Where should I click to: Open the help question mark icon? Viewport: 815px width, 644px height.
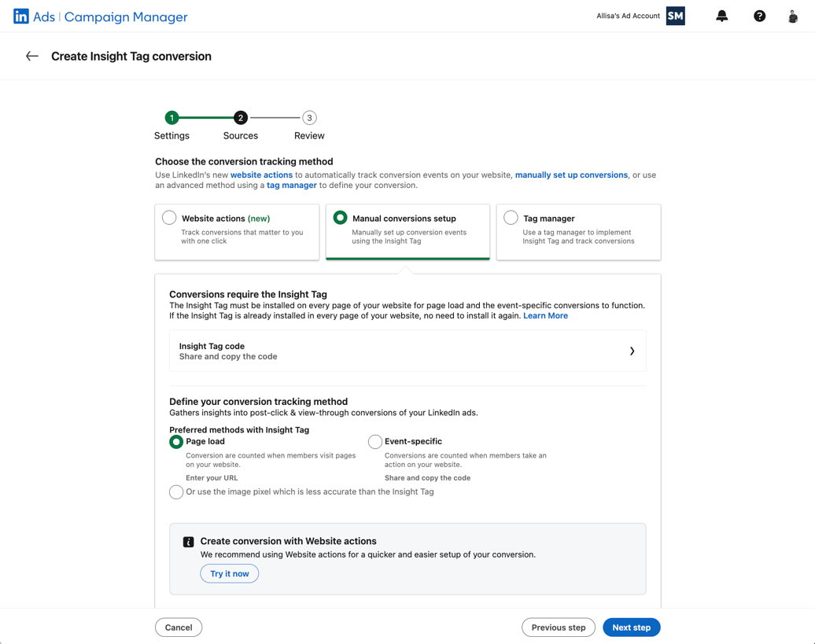tap(759, 16)
